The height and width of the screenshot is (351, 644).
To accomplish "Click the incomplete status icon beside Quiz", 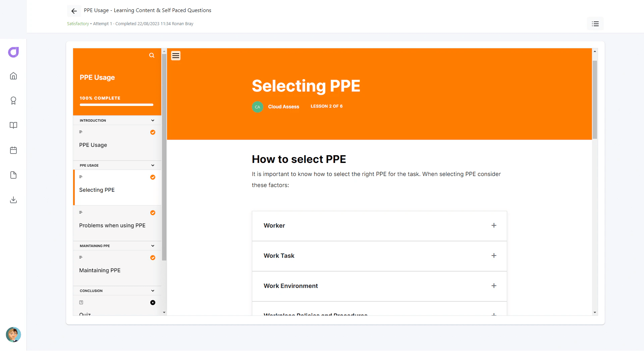I will pos(153,302).
